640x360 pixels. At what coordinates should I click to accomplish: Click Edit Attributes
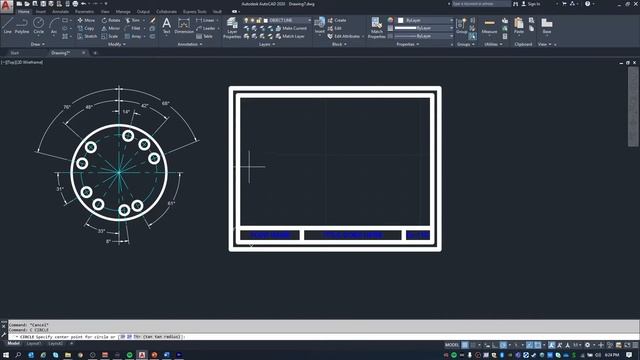[344, 36]
